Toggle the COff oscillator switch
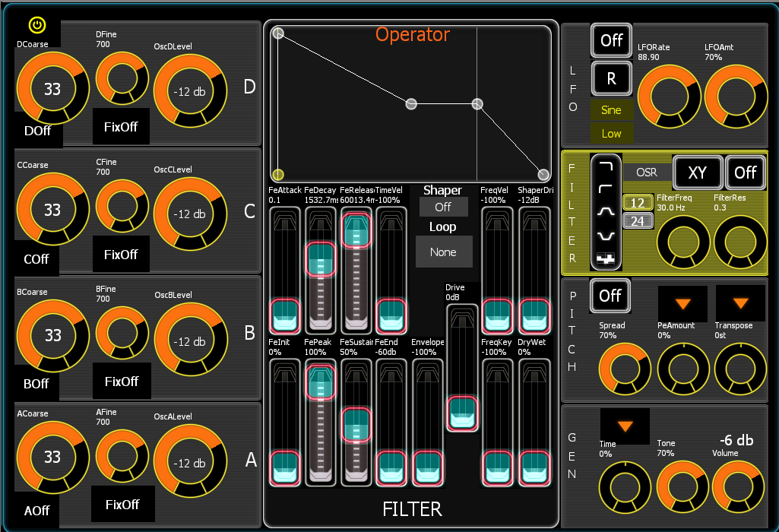The image size is (779, 532). tap(36, 259)
